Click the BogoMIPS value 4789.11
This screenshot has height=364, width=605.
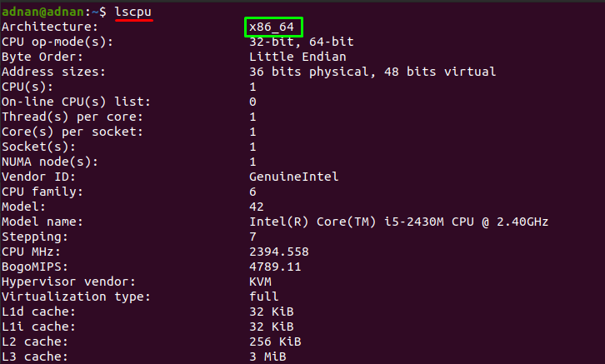(x=275, y=267)
